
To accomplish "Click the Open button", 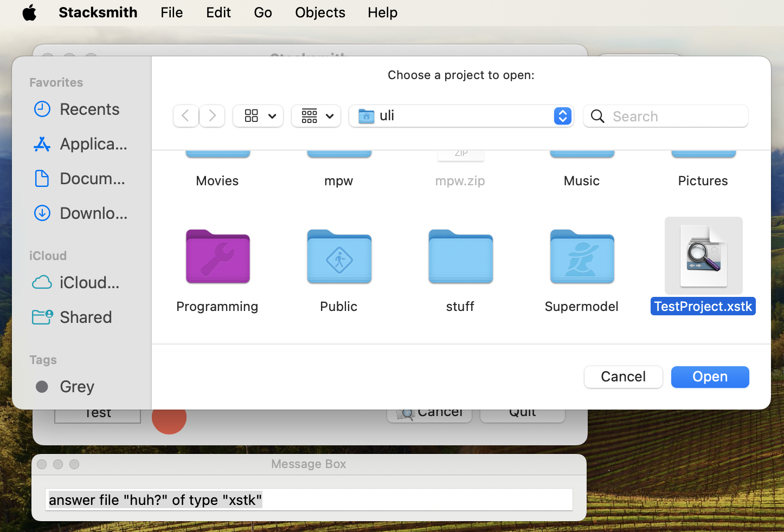I will pos(710,377).
